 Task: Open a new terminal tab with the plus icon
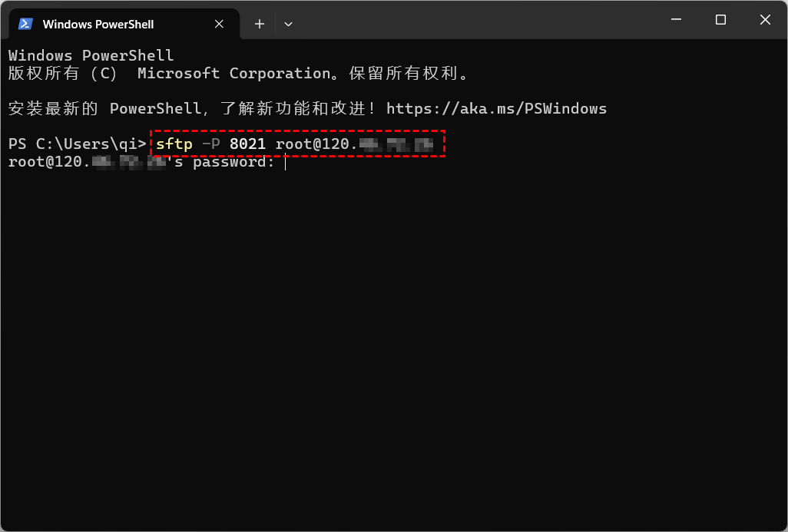[259, 24]
